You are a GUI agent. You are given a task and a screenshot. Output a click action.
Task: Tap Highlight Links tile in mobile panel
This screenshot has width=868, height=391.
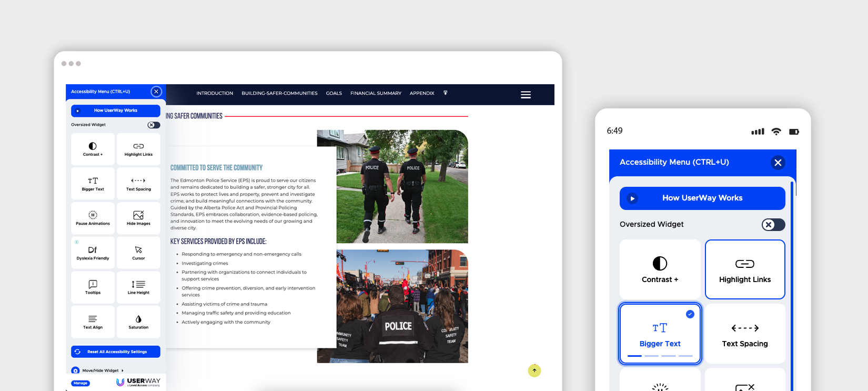745,269
